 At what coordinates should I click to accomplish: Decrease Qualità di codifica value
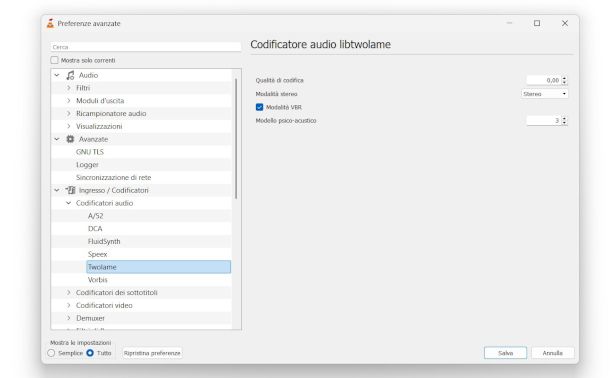[564, 82]
